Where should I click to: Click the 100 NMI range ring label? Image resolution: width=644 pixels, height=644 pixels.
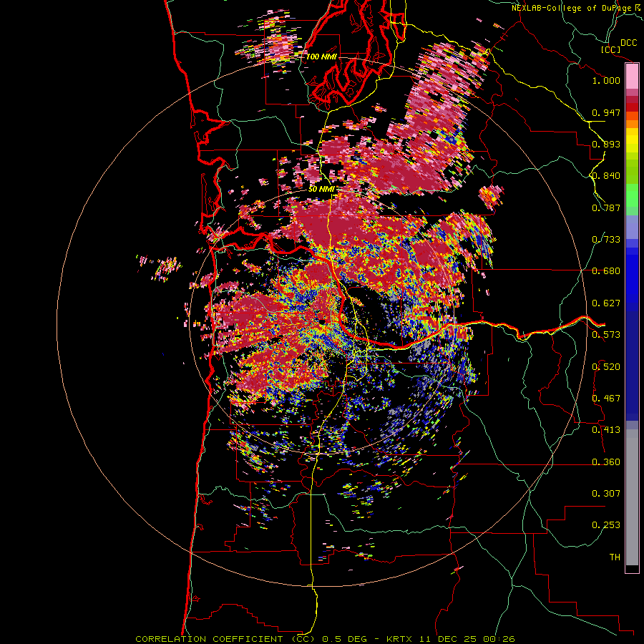(321, 57)
